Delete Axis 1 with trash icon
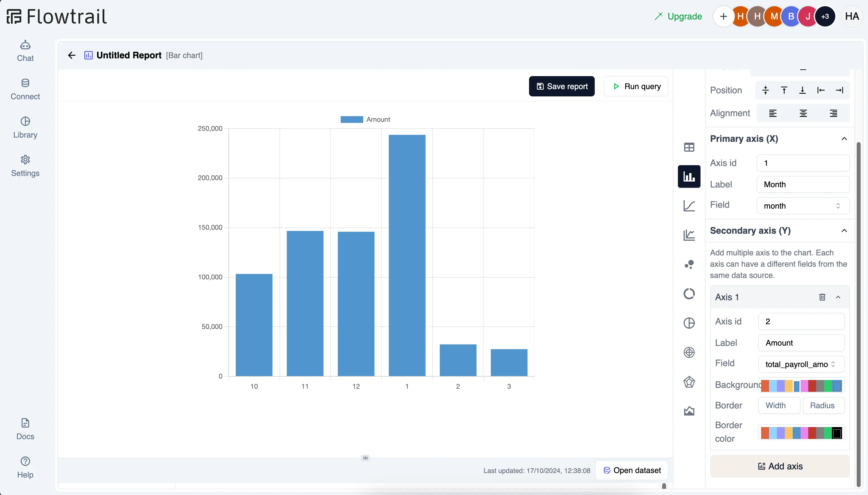The width and height of the screenshot is (868, 495). point(822,297)
